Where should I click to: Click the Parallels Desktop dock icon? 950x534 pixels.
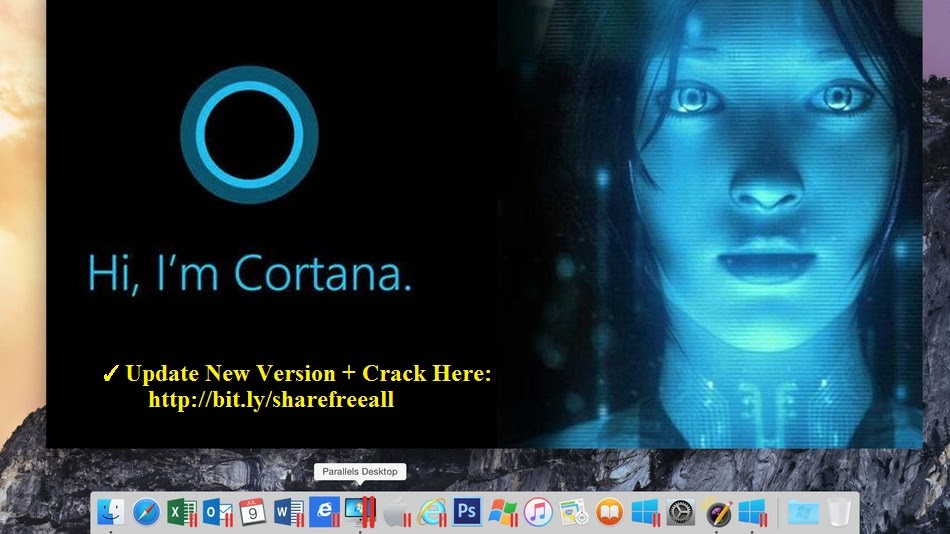tap(360, 512)
